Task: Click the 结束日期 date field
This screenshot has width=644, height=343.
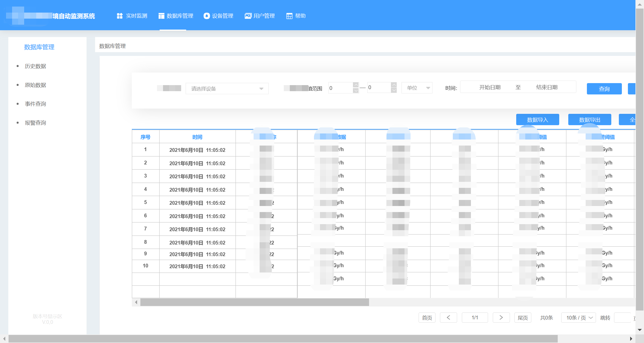Action: (x=547, y=87)
